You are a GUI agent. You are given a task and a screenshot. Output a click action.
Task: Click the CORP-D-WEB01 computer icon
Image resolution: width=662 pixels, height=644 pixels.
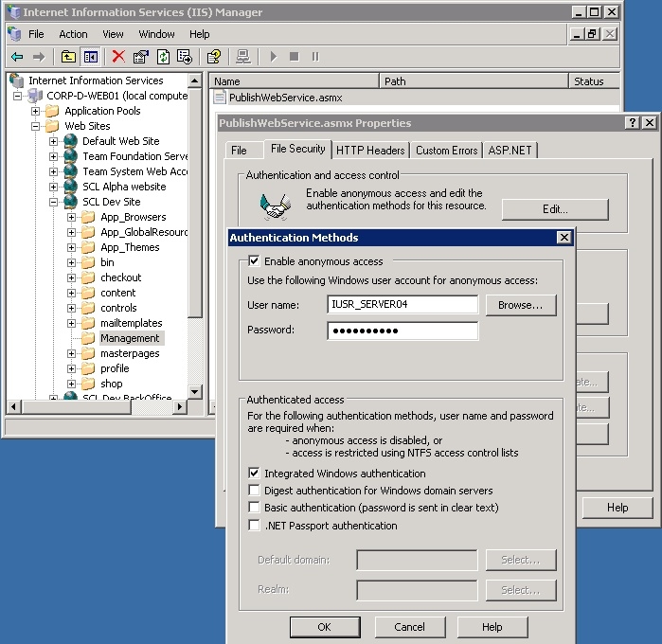(35, 96)
